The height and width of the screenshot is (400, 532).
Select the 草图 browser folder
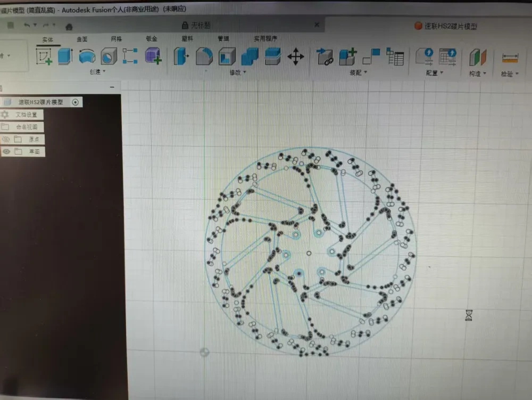click(x=35, y=151)
